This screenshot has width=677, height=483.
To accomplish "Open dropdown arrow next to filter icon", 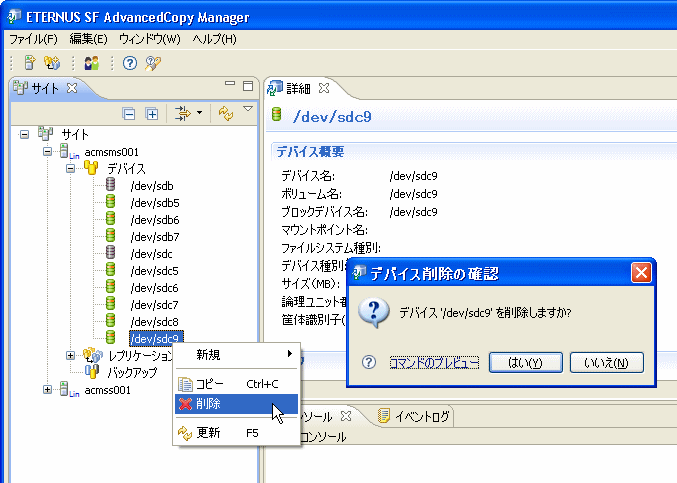I will [199, 113].
